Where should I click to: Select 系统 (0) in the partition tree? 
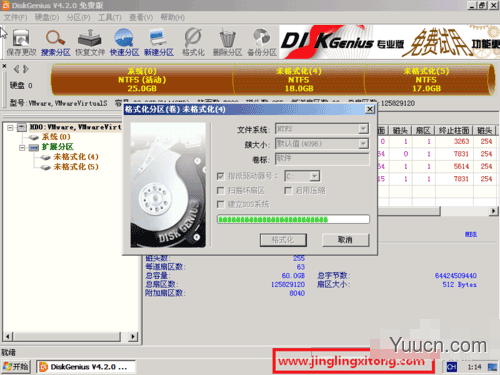coord(56,137)
